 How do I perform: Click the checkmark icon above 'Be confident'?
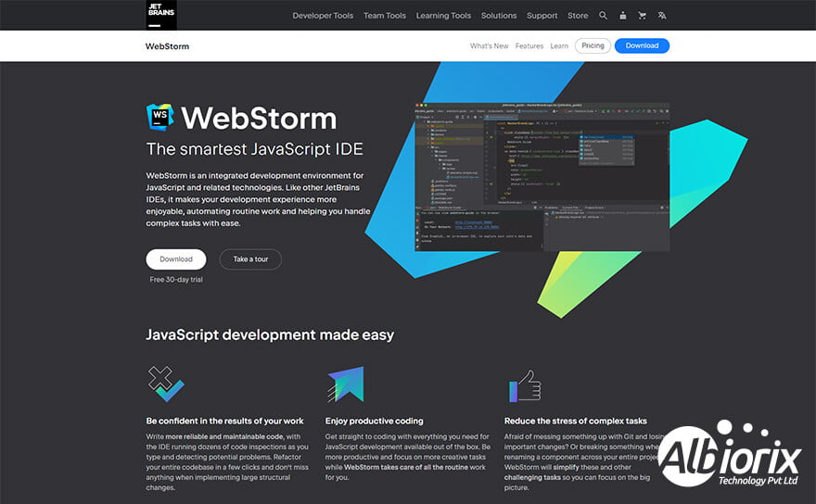click(166, 384)
